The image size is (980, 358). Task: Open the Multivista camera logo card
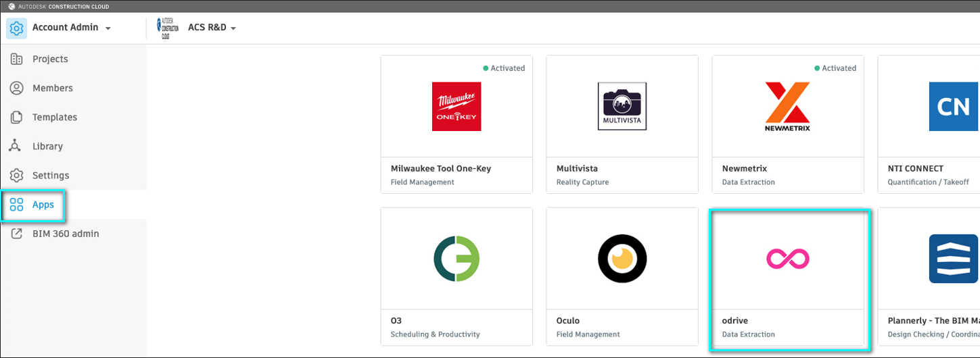point(622,107)
